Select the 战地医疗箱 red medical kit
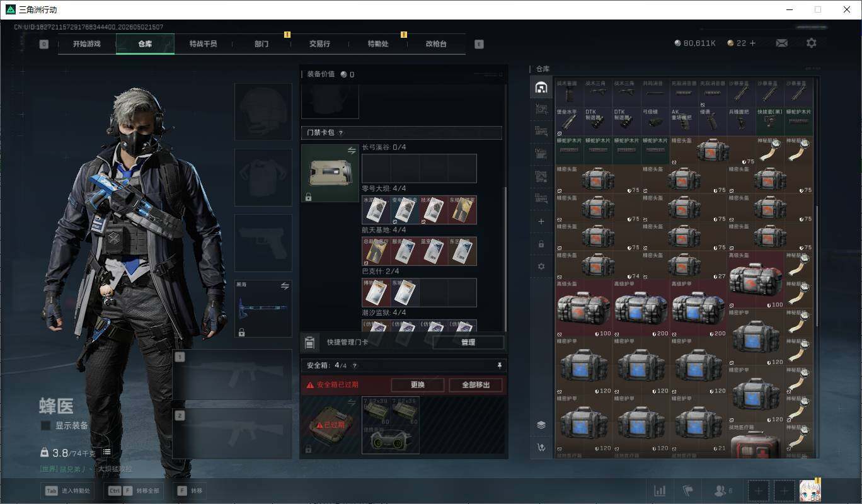The width and height of the screenshot is (862, 504). point(756,441)
